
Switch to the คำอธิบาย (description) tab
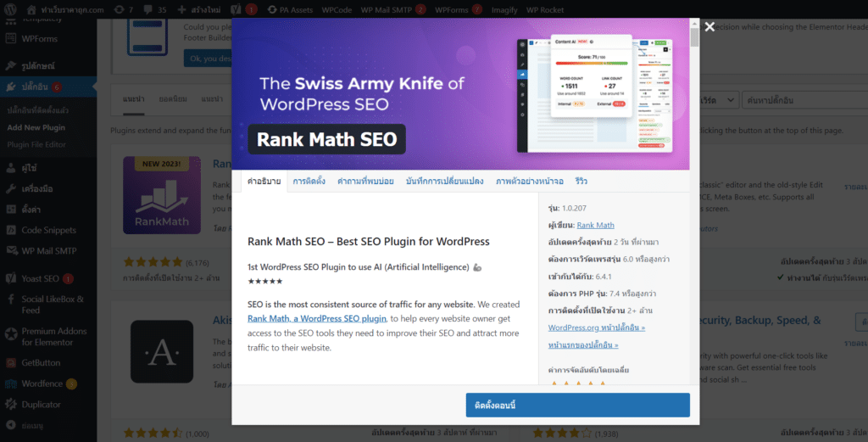264,181
